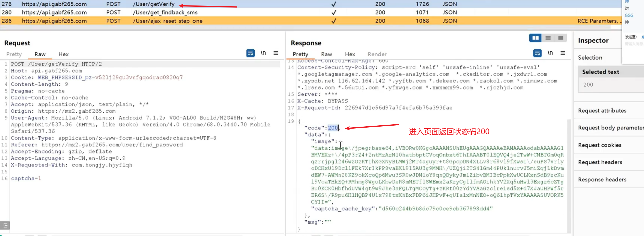Select combined tabbed layout view
644x236 pixels.
561,38
